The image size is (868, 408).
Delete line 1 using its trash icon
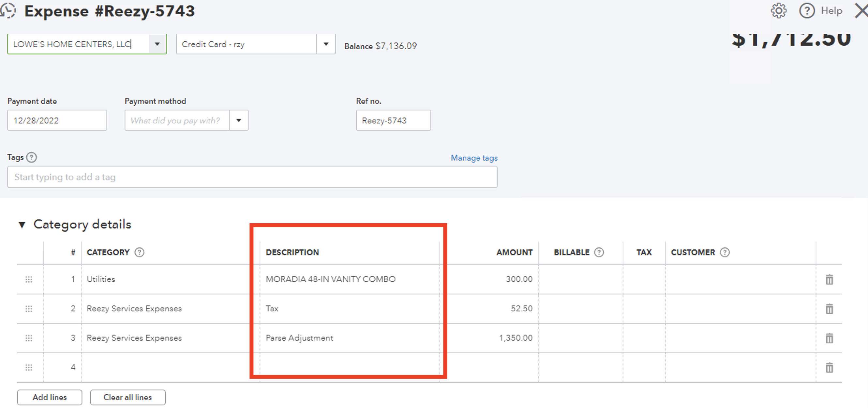click(x=830, y=279)
